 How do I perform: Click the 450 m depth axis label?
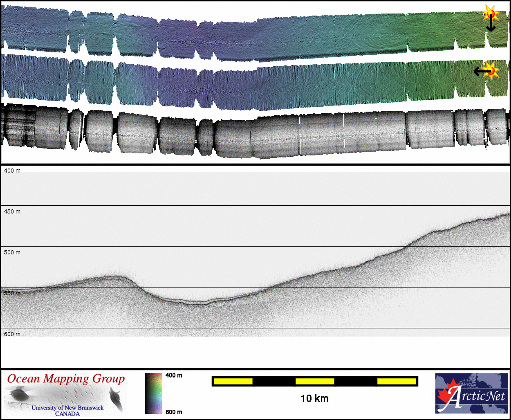12,211
